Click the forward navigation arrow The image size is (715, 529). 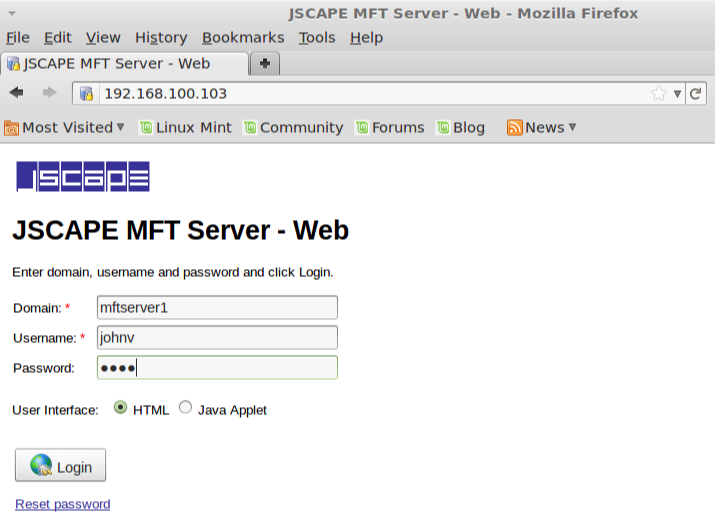coord(49,93)
